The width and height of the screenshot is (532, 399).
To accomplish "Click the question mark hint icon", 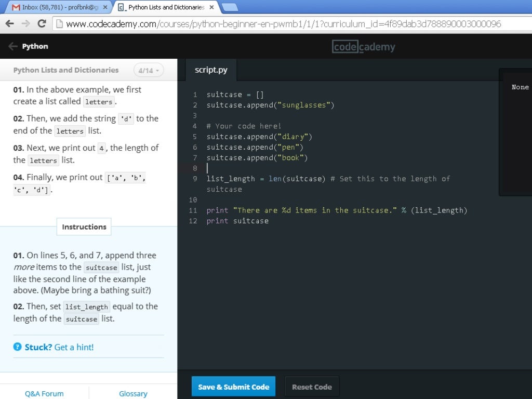I will pos(17,347).
